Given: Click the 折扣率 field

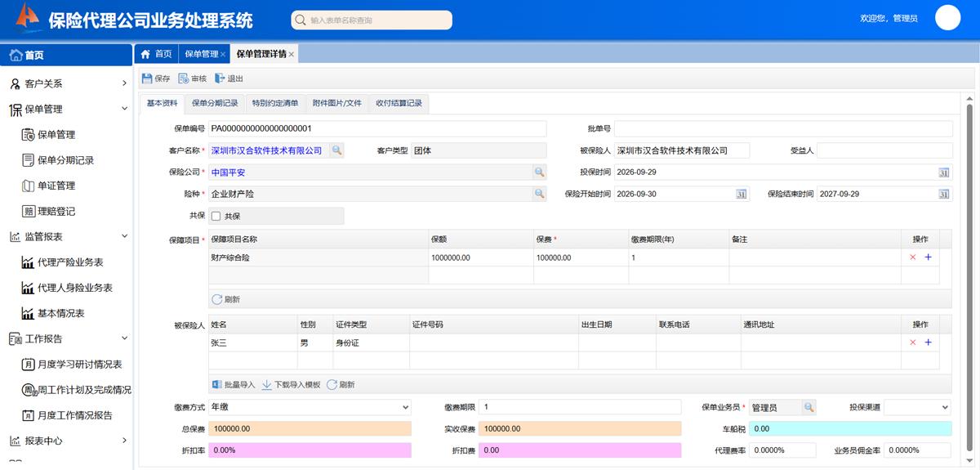Looking at the screenshot, I should tap(310, 450).
